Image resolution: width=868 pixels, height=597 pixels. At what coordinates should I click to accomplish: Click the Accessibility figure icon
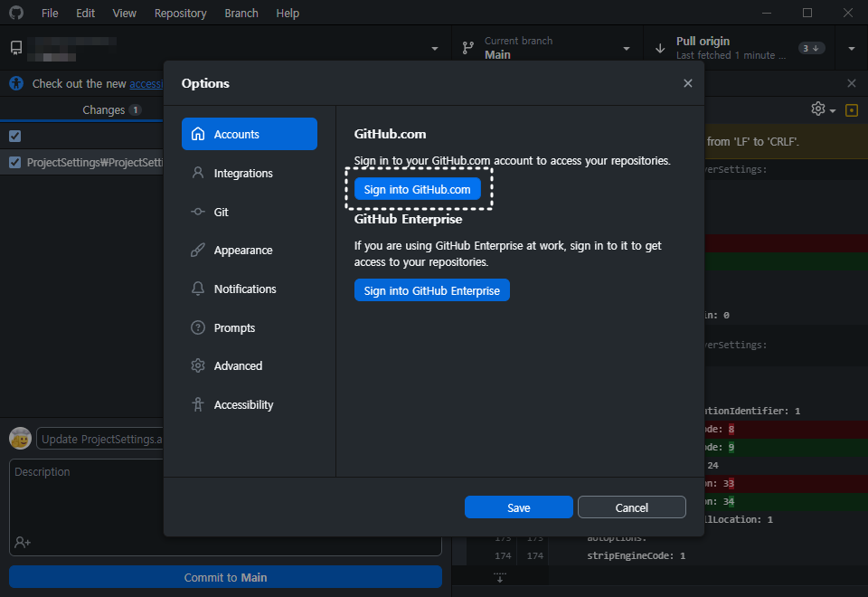(x=198, y=404)
